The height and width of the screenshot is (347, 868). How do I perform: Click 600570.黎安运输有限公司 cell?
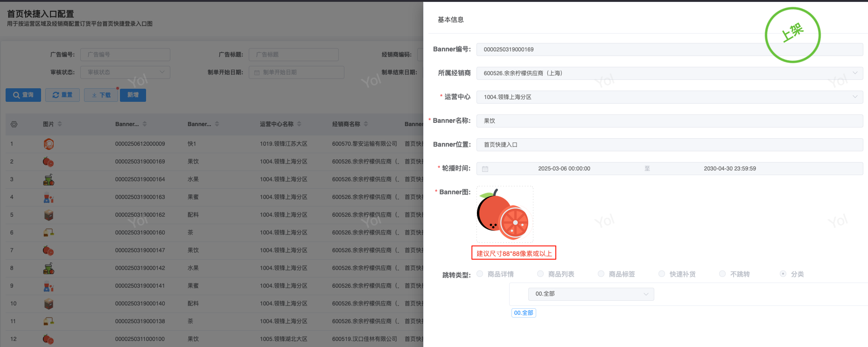364,144
